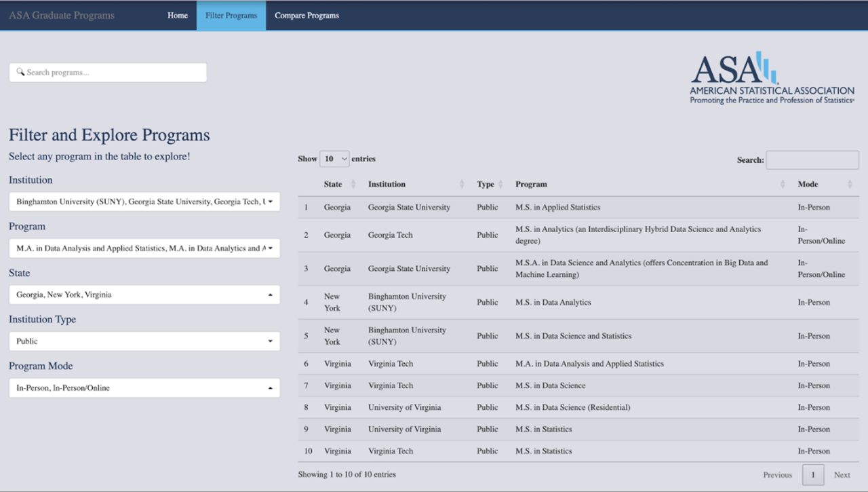Click Virginia state cell in row 7
Viewport: 868px width, 492px height.
[x=337, y=385]
